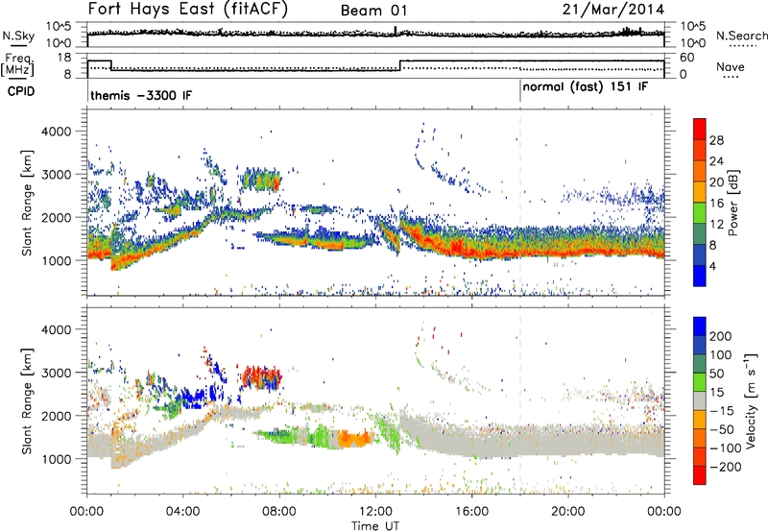The height and width of the screenshot is (532, 768).
Task: Click the "18" tick on the Freq axis
Action: 64,58
